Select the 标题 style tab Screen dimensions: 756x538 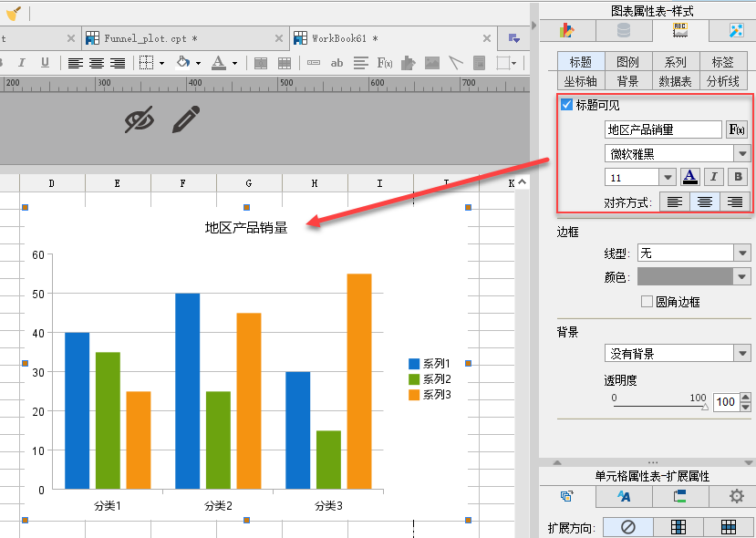tap(581, 62)
